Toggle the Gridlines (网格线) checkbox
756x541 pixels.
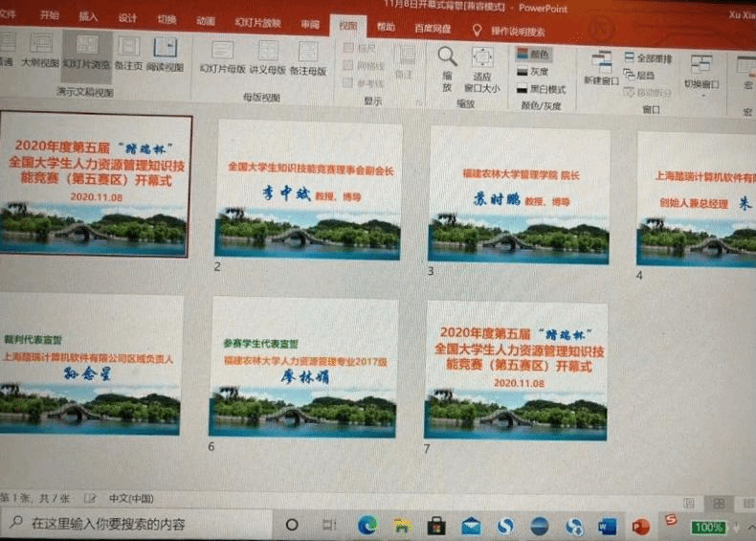tap(349, 64)
